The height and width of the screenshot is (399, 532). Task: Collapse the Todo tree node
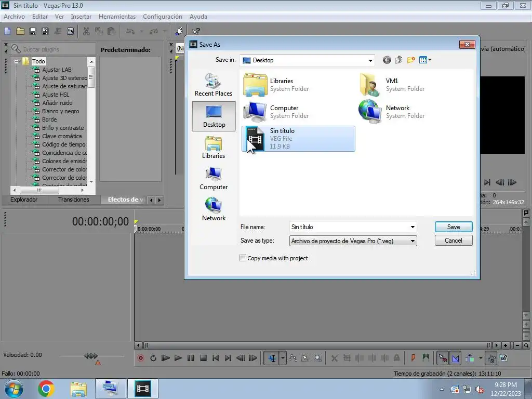[x=16, y=61]
